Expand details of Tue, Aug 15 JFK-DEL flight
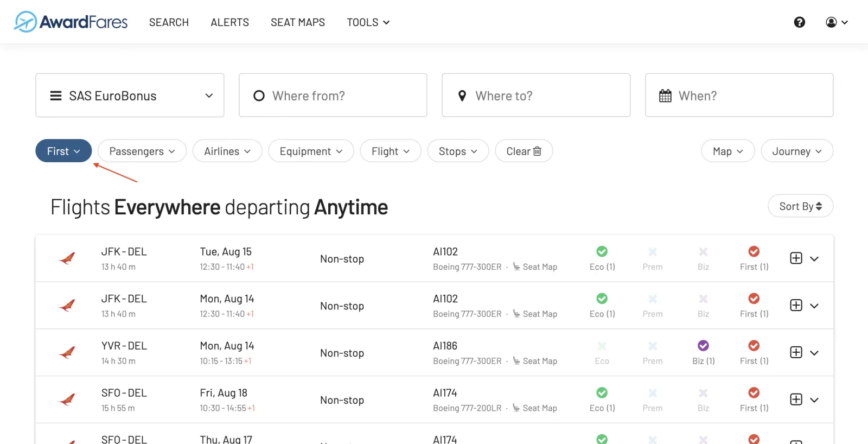Viewport: 868px width, 444px height. [x=814, y=259]
